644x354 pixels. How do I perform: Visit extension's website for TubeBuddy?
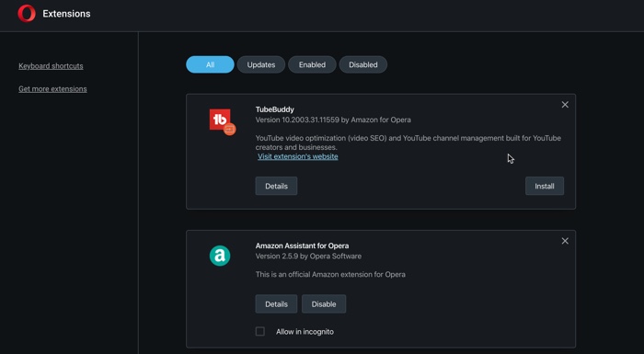coord(298,156)
